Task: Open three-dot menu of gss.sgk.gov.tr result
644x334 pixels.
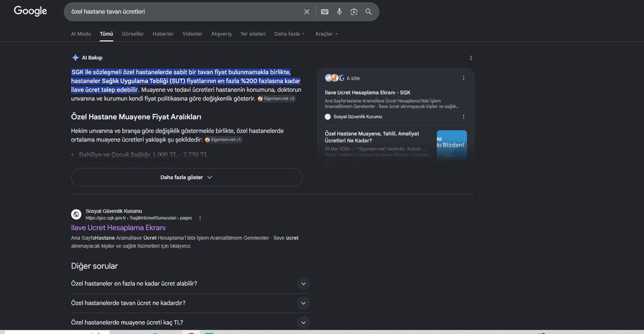Action: click(x=200, y=218)
